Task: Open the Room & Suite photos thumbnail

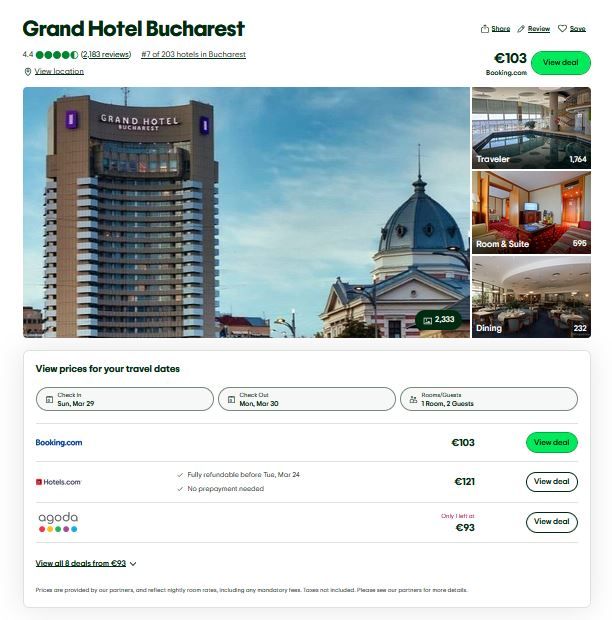Action: [531, 212]
